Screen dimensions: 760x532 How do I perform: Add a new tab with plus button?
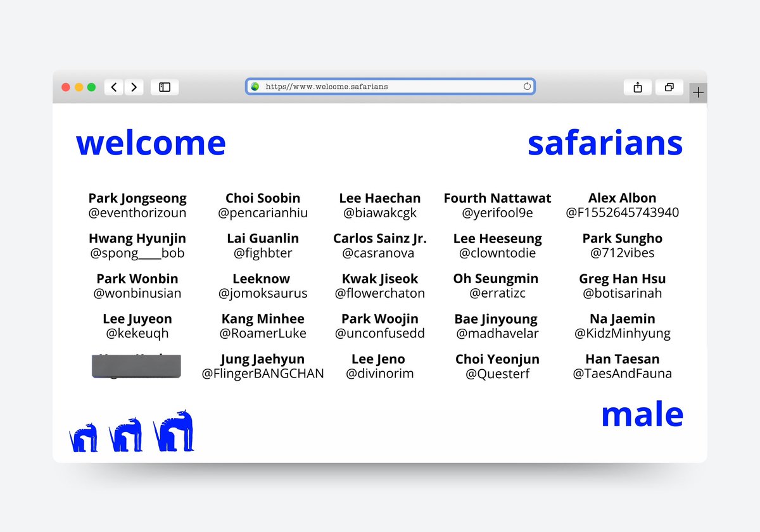(x=698, y=92)
